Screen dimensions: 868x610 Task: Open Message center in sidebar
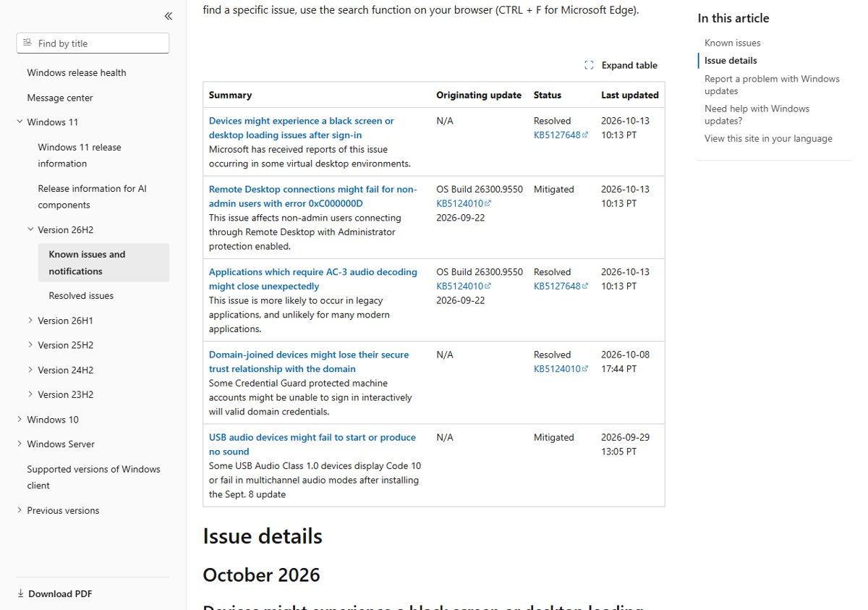60,98
